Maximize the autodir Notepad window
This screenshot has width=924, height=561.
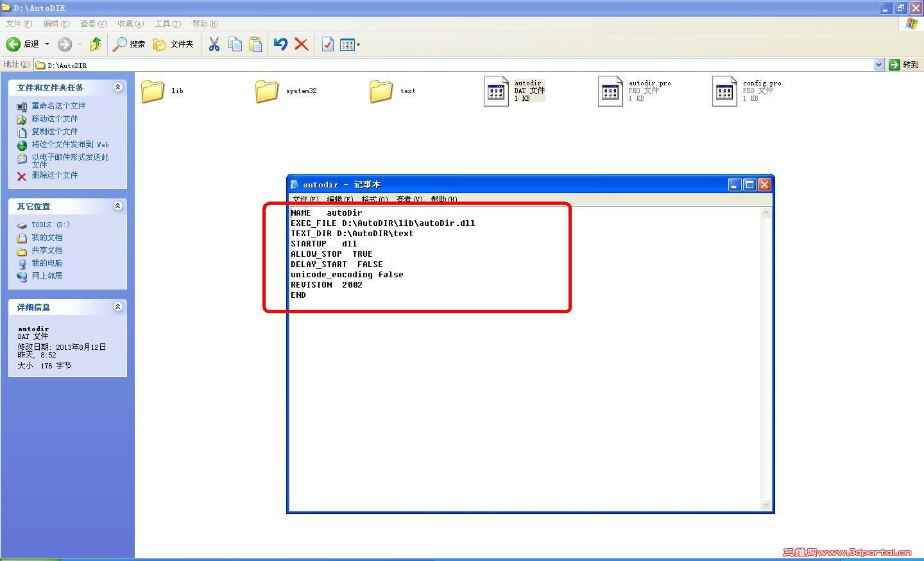point(749,185)
